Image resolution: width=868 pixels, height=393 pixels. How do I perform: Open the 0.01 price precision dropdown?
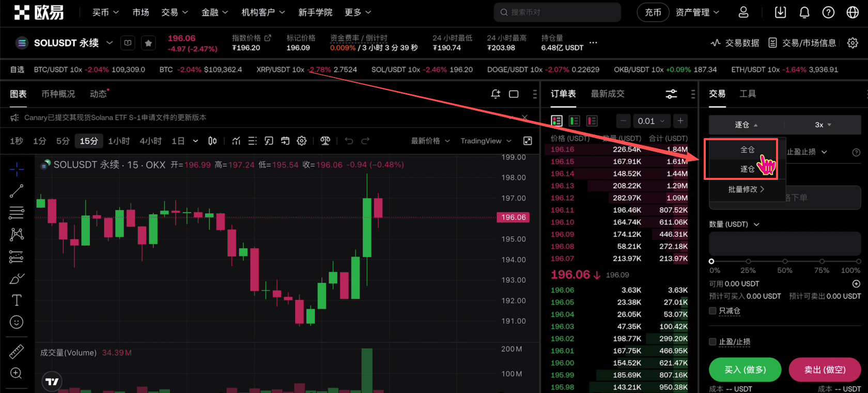[651, 121]
